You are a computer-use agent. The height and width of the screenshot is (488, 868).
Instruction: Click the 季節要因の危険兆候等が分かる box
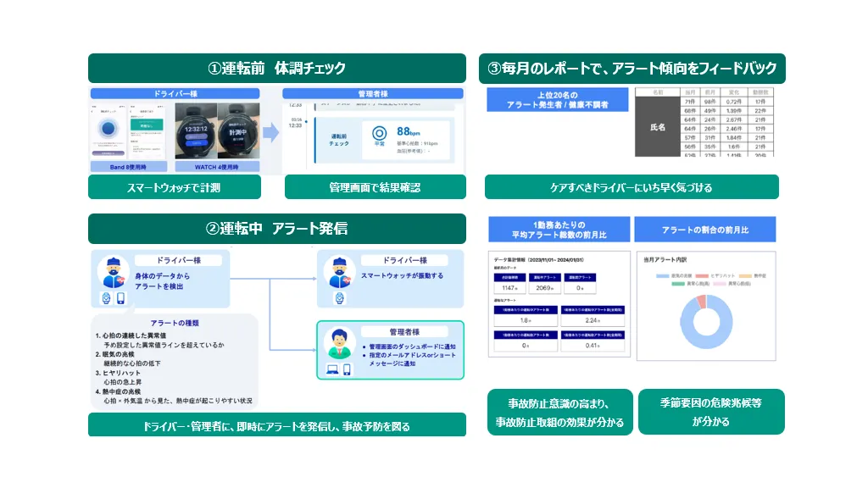(710, 412)
